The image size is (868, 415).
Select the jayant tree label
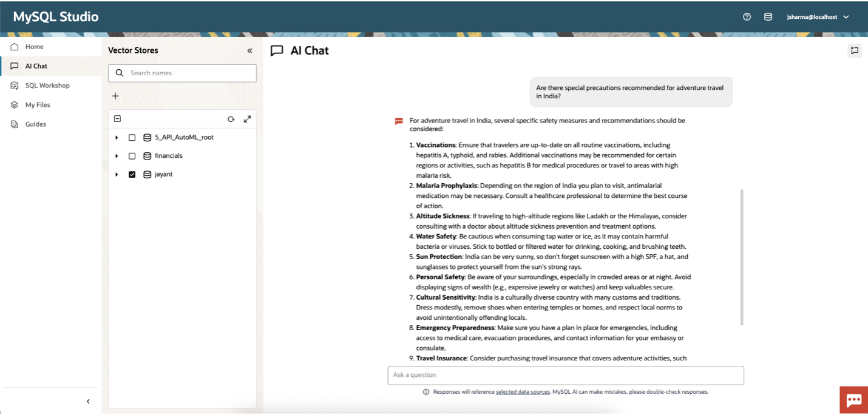[163, 175]
